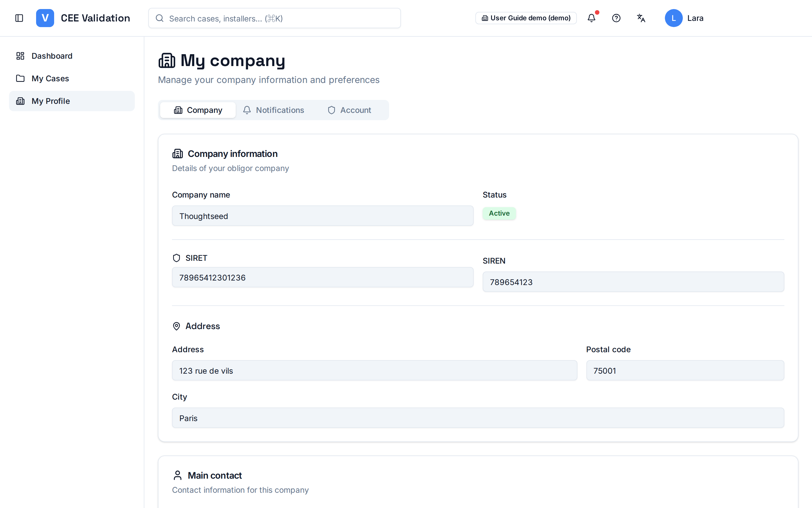Click the Company information building icon
Image resolution: width=812 pixels, height=508 pixels.
tap(178, 154)
